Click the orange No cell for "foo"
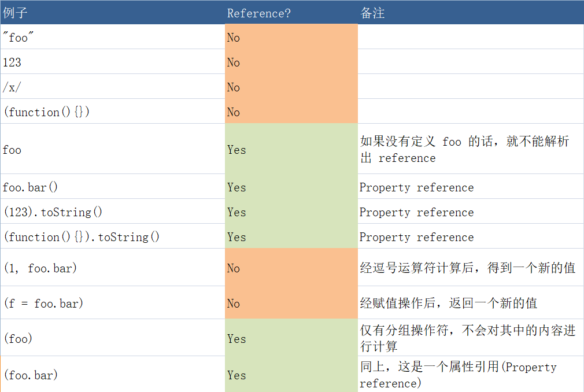Image resolution: width=584 pixels, height=392 pixels. click(291, 37)
